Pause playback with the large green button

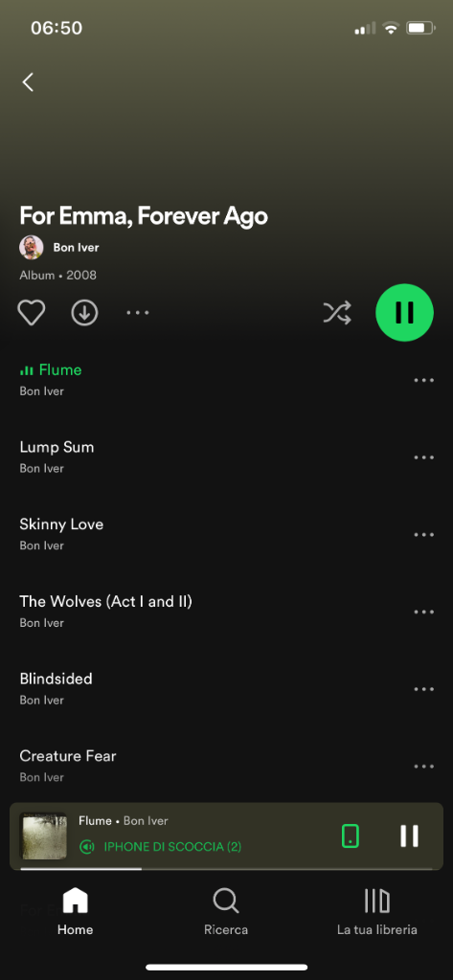pyautogui.click(x=404, y=313)
